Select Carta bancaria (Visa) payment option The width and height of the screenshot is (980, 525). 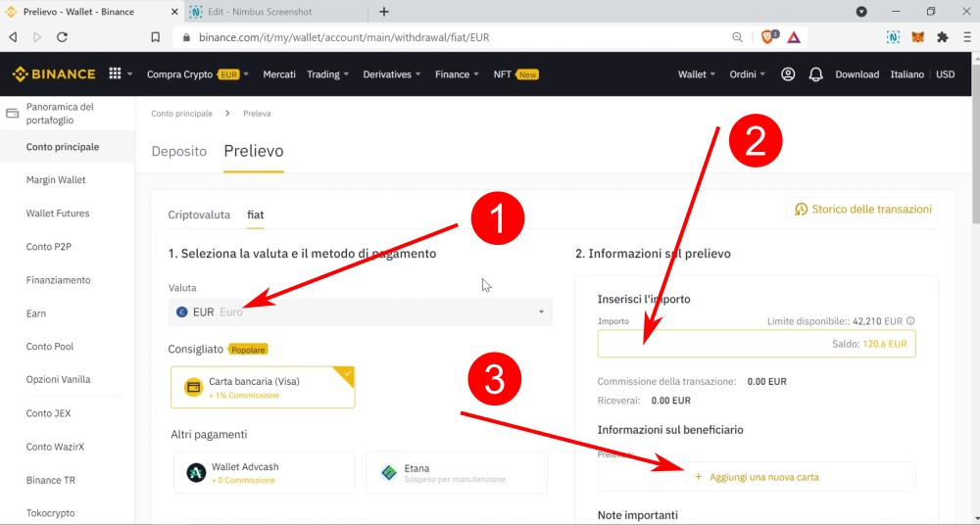(263, 388)
